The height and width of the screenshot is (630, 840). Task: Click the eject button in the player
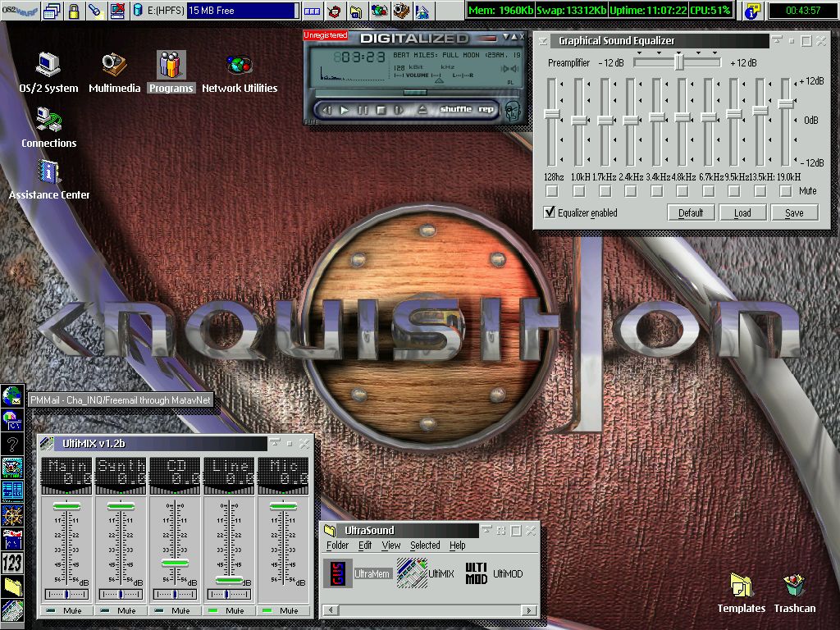422,110
